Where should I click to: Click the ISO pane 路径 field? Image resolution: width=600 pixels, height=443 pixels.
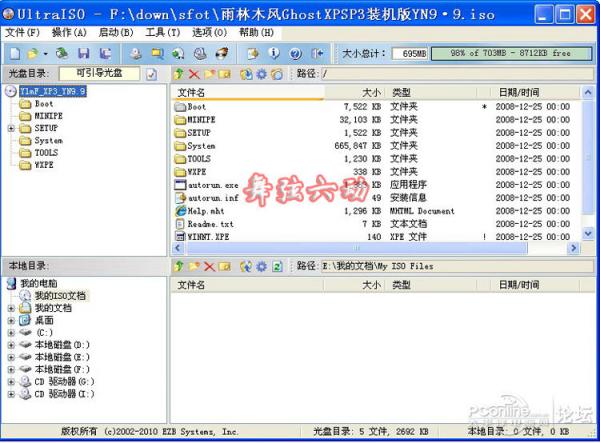point(458,74)
